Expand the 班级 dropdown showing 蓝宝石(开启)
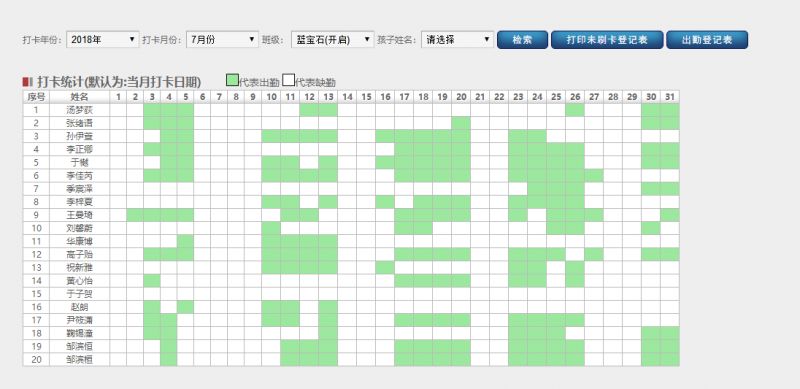 click(x=333, y=39)
